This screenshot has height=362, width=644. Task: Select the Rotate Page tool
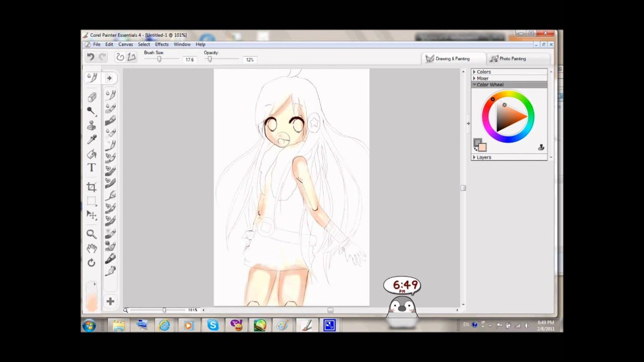pos(92,262)
